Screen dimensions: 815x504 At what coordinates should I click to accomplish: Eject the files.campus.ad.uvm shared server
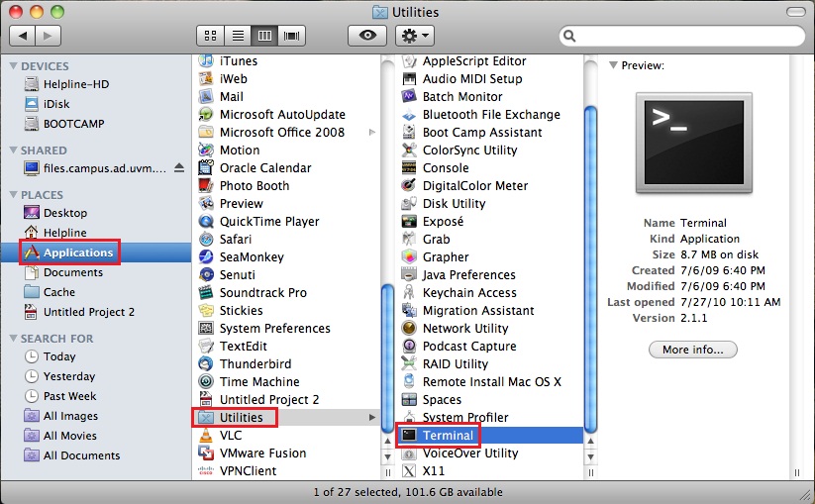179,168
